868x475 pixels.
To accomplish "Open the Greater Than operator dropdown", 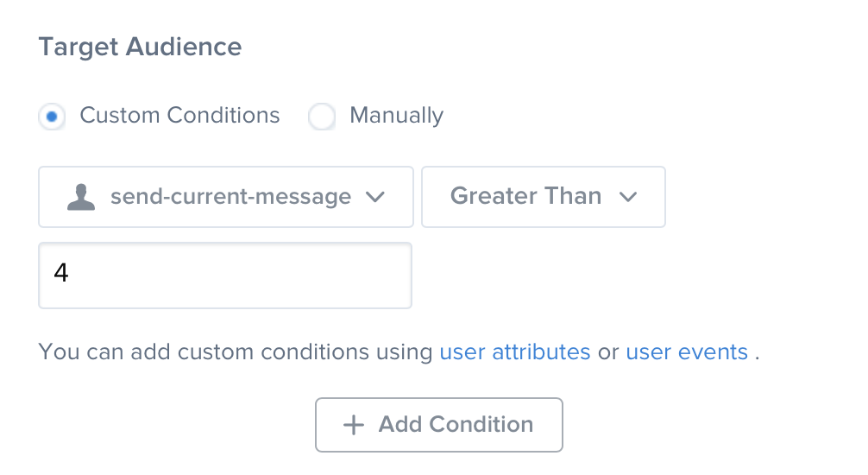I will (543, 197).
